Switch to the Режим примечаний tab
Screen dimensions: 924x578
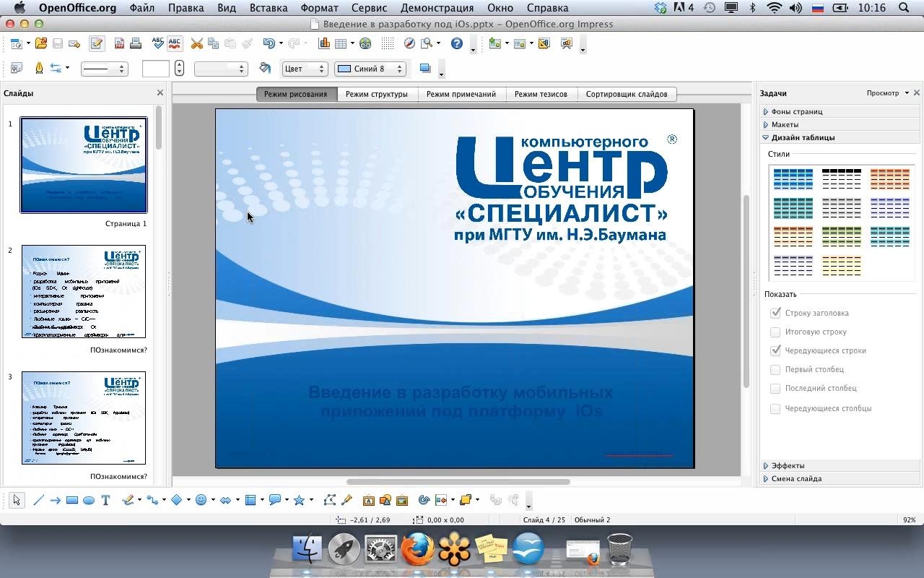[461, 94]
